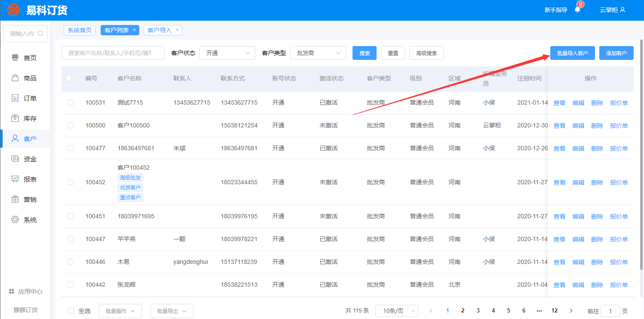Viewport: 644px width, 319px height.
Task: Toggle the select-all checkbox in table header
Action: click(69, 78)
